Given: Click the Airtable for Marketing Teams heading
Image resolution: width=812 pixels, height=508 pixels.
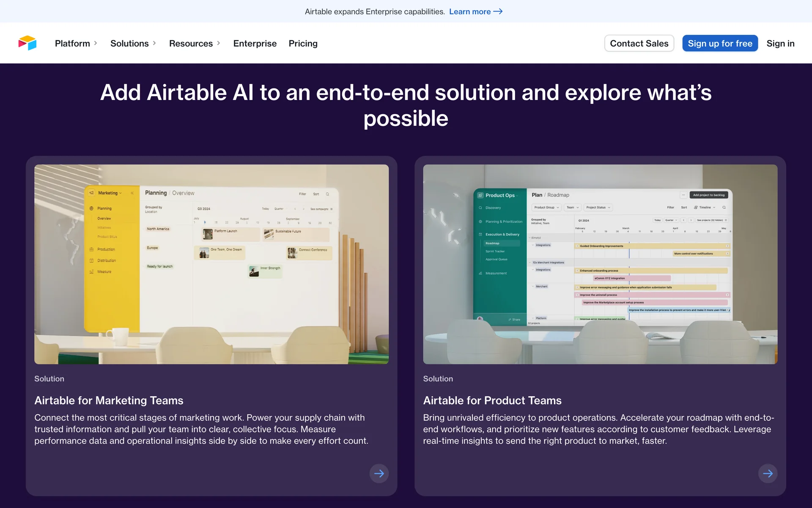Looking at the screenshot, I should [x=109, y=400].
